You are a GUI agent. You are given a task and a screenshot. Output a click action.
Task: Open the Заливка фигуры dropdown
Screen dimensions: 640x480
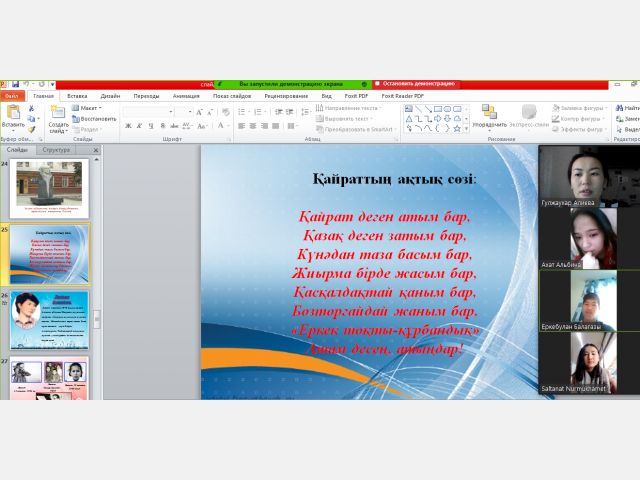(x=580, y=108)
